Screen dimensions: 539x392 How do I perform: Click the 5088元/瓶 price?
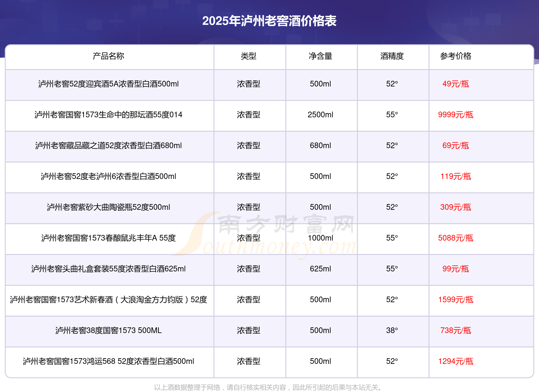[x=455, y=238]
